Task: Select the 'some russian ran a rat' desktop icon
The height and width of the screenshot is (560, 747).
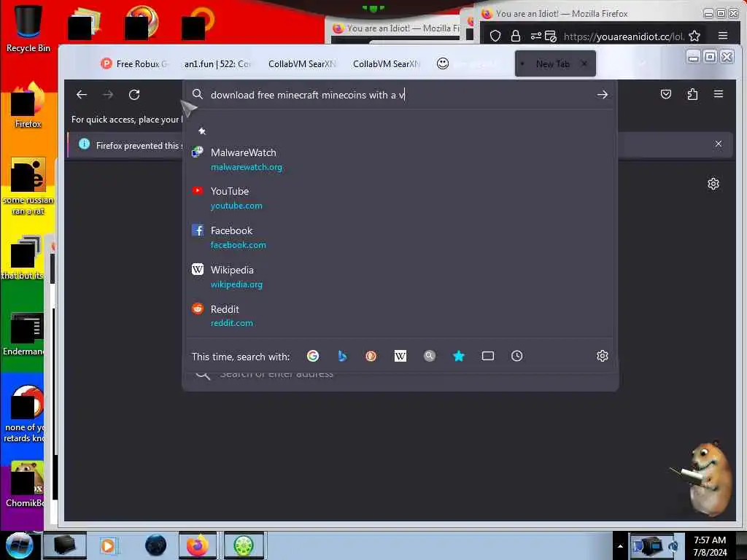Action: coord(28,187)
